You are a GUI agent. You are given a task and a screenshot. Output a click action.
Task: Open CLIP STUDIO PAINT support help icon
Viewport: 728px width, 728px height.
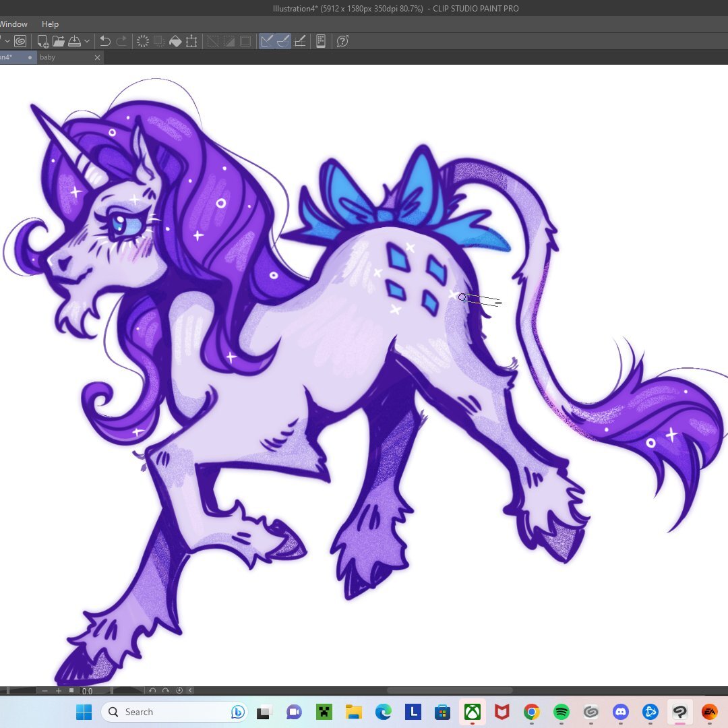pyautogui.click(x=342, y=41)
